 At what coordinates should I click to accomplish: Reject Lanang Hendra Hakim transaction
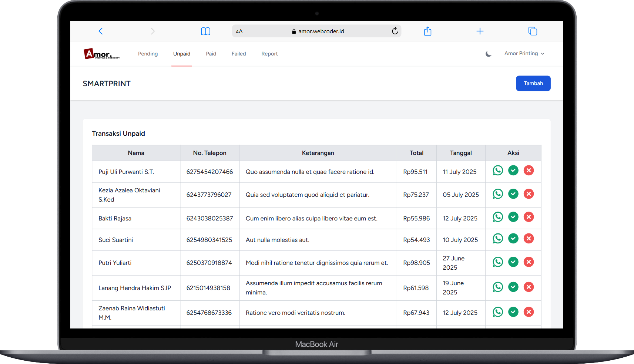point(529,287)
